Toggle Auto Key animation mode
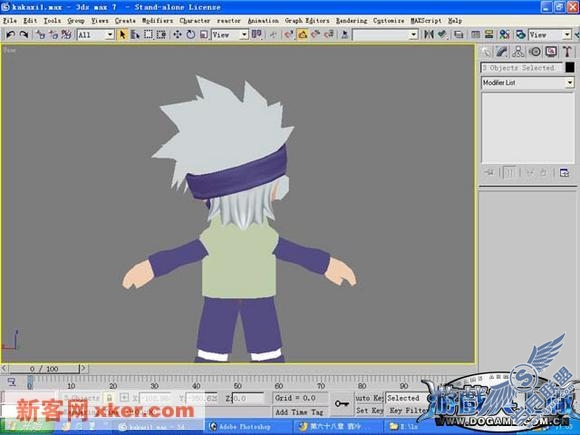 point(369,398)
